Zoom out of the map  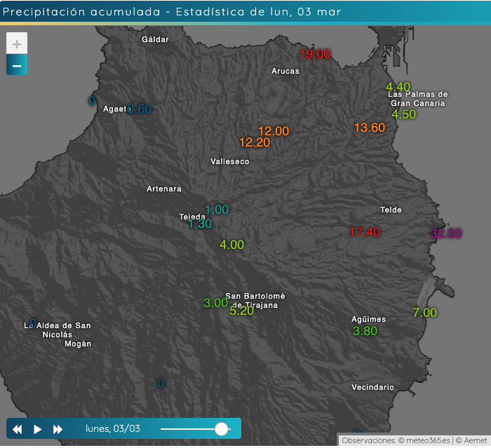[x=17, y=65]
